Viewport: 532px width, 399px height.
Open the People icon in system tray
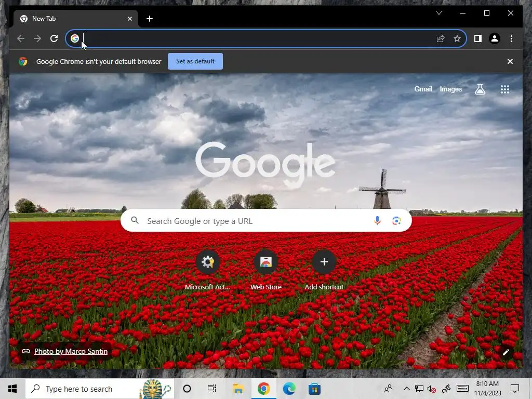coord(388,389)
